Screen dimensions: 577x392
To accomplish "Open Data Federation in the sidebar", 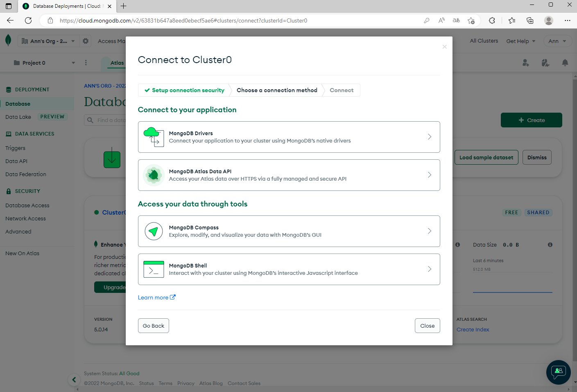I will pos(26,174).
